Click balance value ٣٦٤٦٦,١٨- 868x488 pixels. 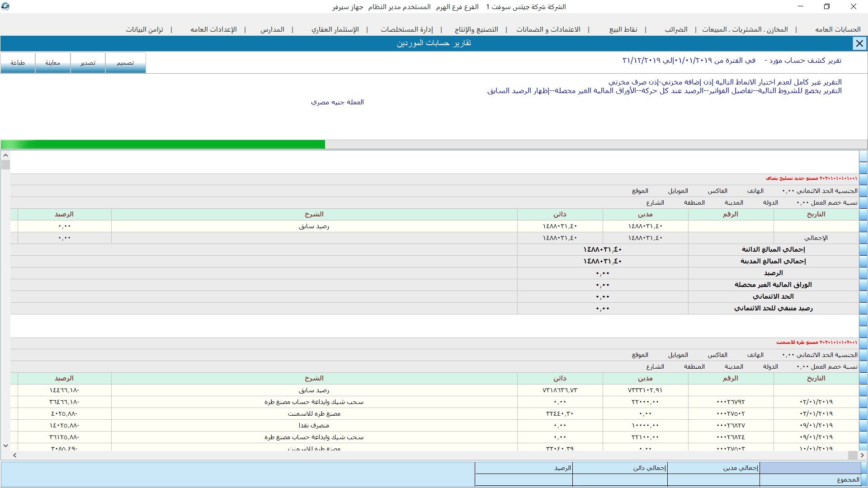click(64, 402)
